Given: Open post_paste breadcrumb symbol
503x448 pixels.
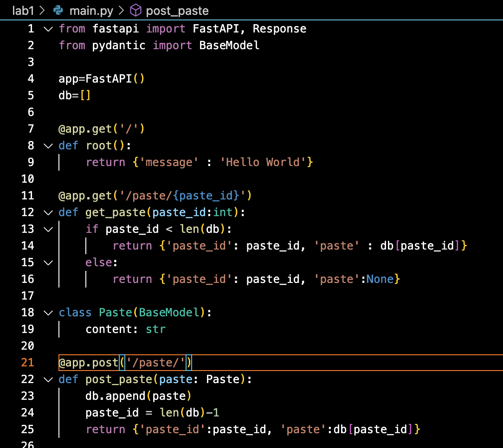Looking at the screenshot, I should point(177,11).
